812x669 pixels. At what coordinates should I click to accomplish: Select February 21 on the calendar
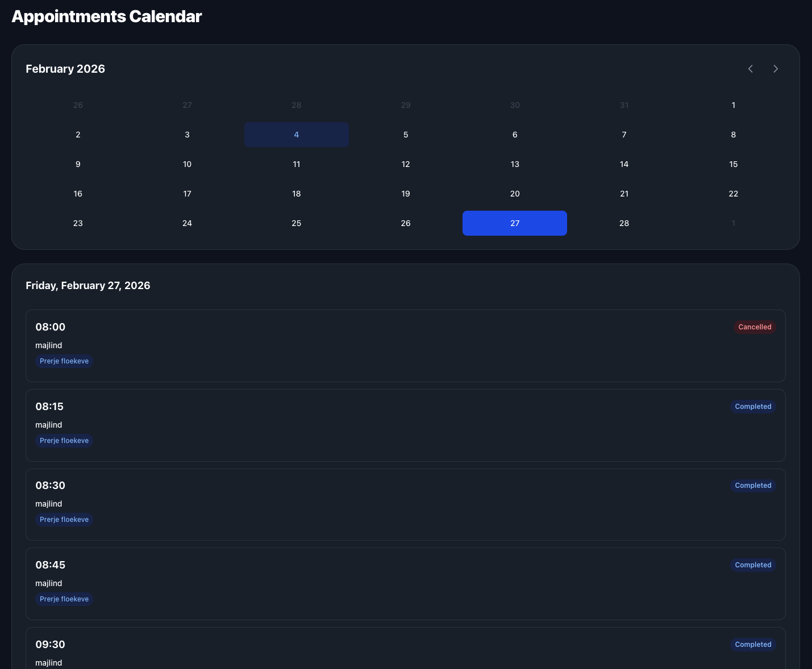[x=624, y=194]
